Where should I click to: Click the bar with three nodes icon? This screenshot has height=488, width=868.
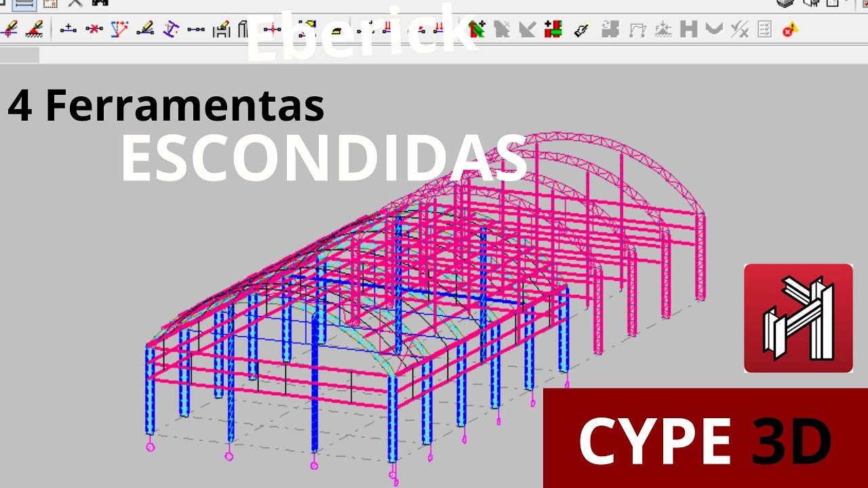[196, 29]
